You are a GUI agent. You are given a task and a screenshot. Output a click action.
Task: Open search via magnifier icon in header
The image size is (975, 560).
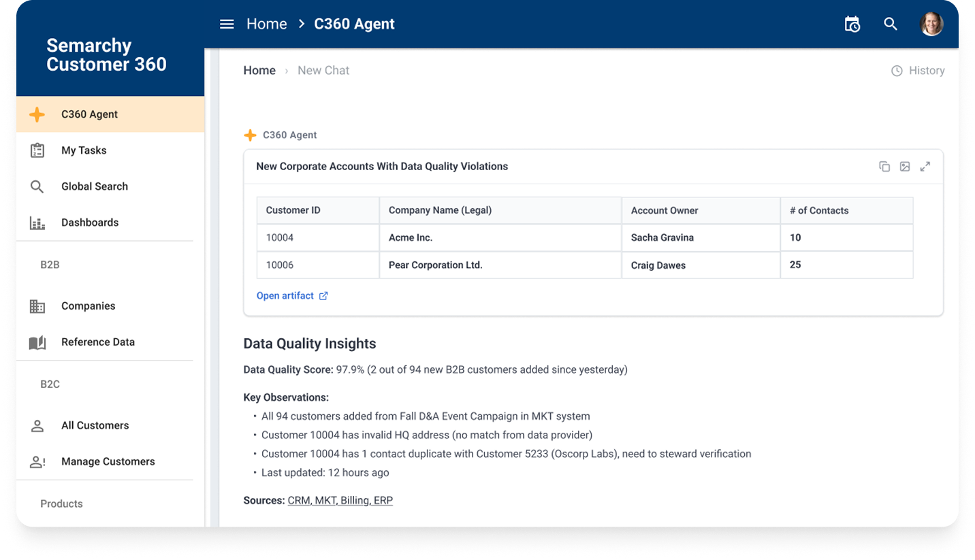click(x=891, y=24)
